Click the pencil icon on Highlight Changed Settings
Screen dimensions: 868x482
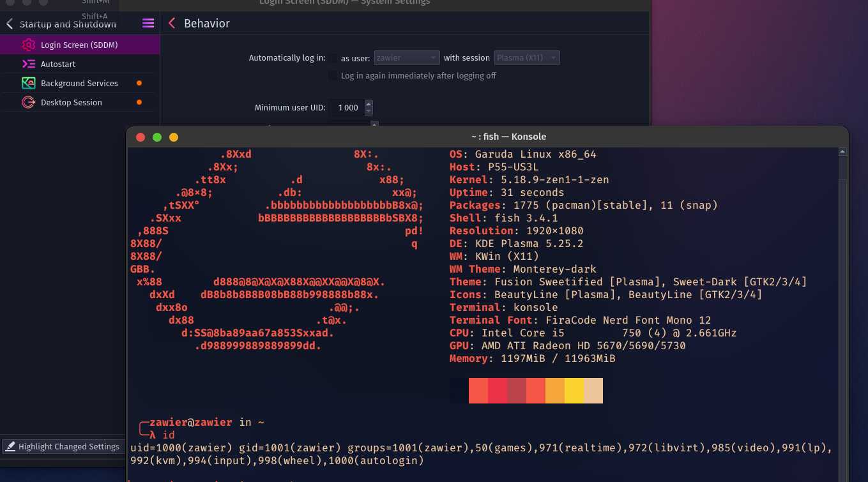click(x=10, y=447)
